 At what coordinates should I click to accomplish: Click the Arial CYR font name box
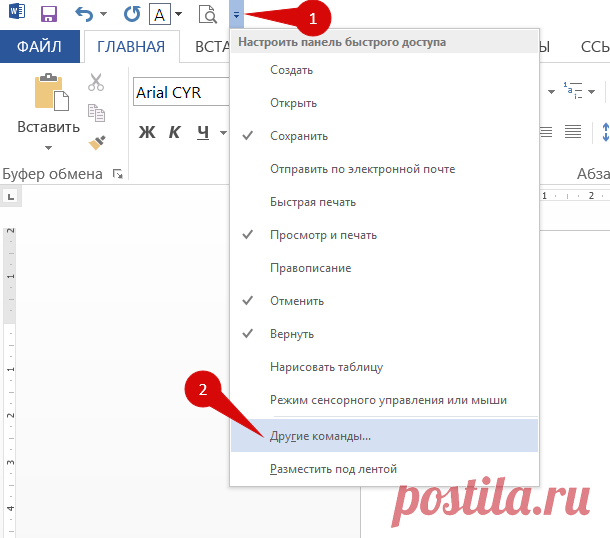(x=181, y=92)
